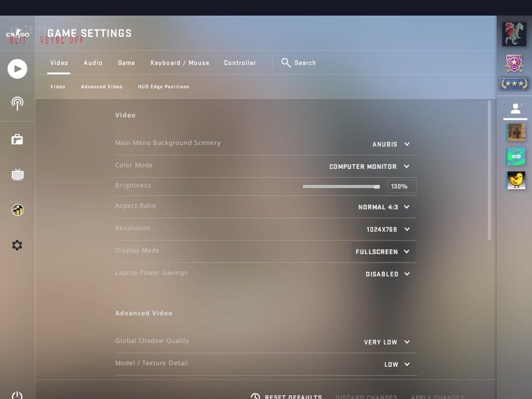Jump to the Video subsection link

click(x=58, y=87)
